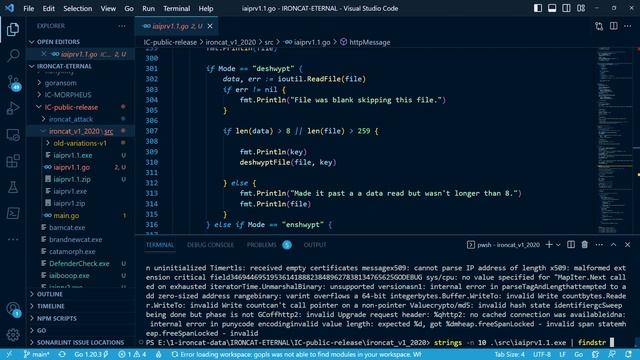Screen dimensions: 640x360
Task: Customize layout button in title bar
Action: (x=581, y=8)
